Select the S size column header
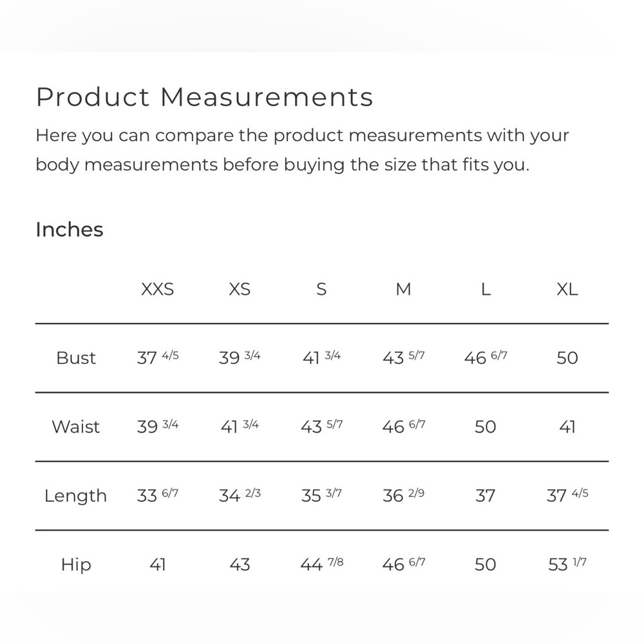The width and height of the screenshot is (644, 644). pos(321,290)
